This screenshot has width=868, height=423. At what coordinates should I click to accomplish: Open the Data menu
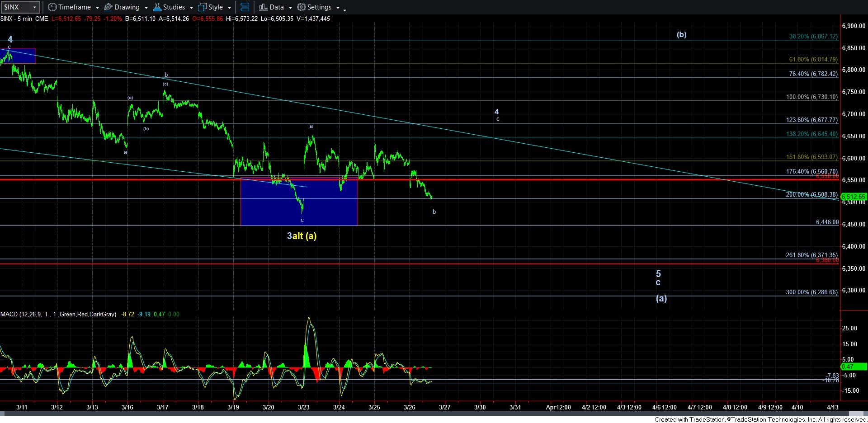(276, 7)
